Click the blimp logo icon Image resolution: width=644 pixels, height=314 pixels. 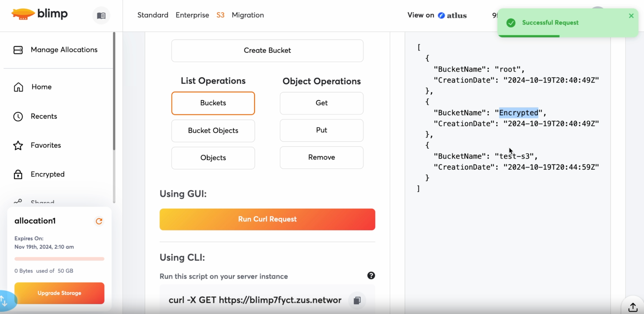[23, 14]
